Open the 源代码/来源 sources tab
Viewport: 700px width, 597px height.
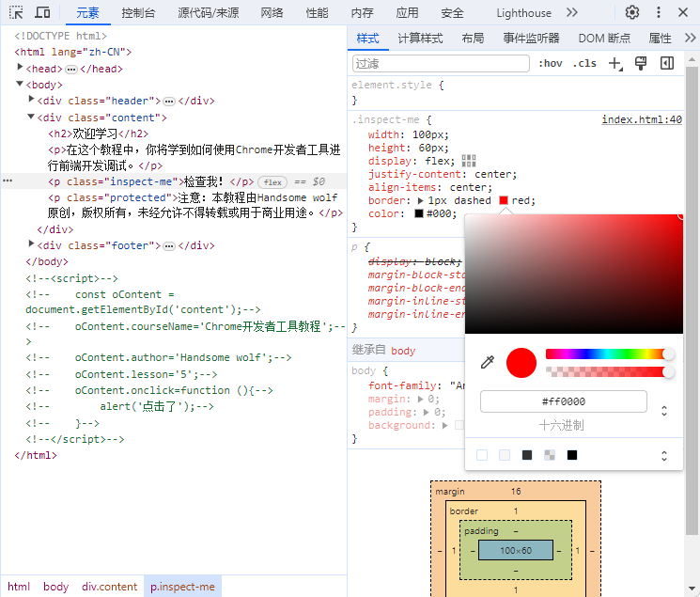[x=208, y=13]
